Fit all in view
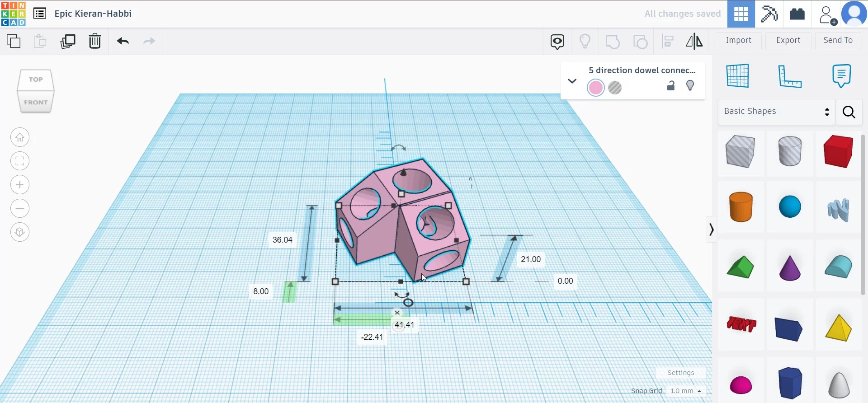 pyautogui.click(x=20, y=161)
